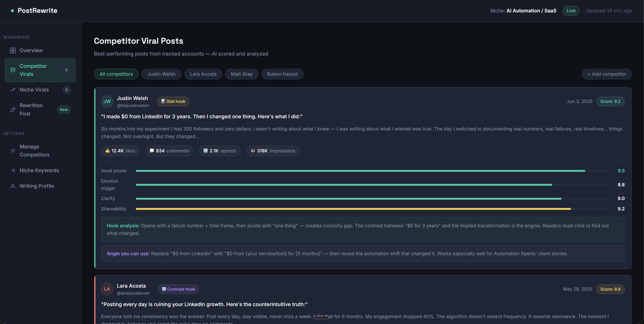Click the Competitor Virals people icon
The image size is (644, 324).
[13, 70]
